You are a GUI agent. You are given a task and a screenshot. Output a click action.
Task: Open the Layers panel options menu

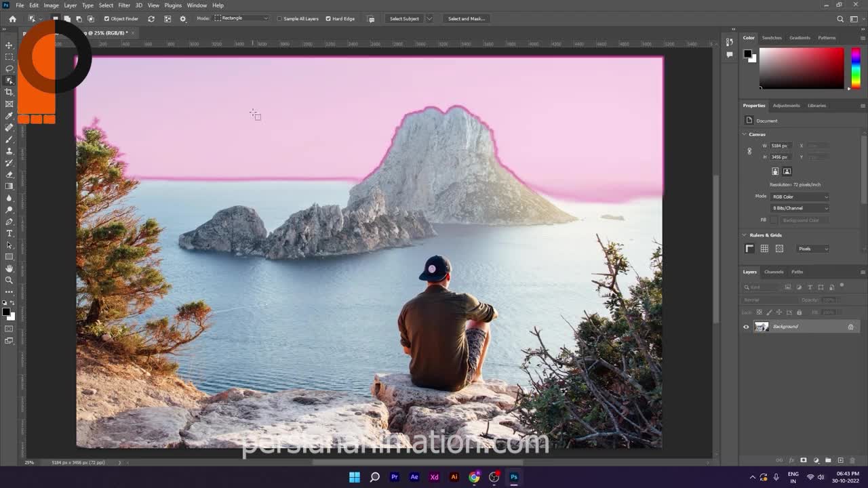[x=863, y=272]
